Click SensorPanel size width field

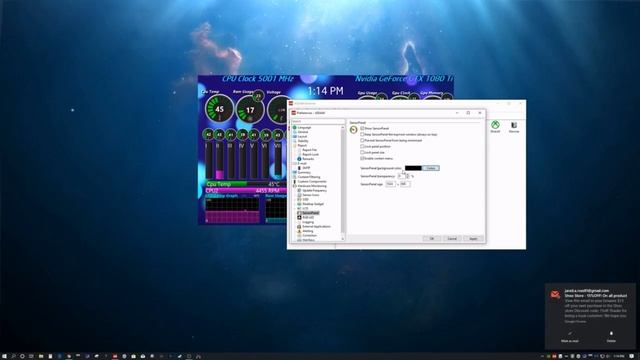[390, 184]
